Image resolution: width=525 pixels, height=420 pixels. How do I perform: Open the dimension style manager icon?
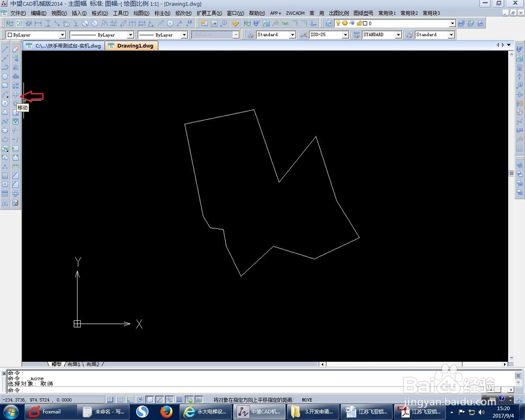(x=304, y=35)
